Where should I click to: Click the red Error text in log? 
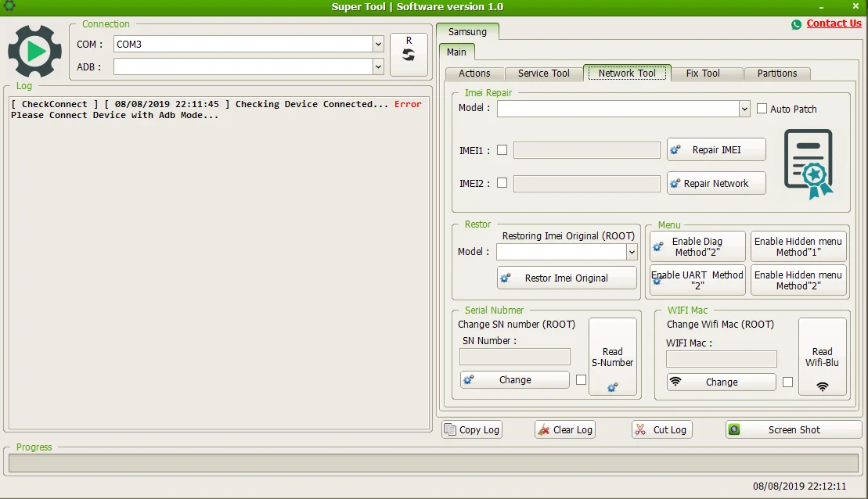click(408, 103)
